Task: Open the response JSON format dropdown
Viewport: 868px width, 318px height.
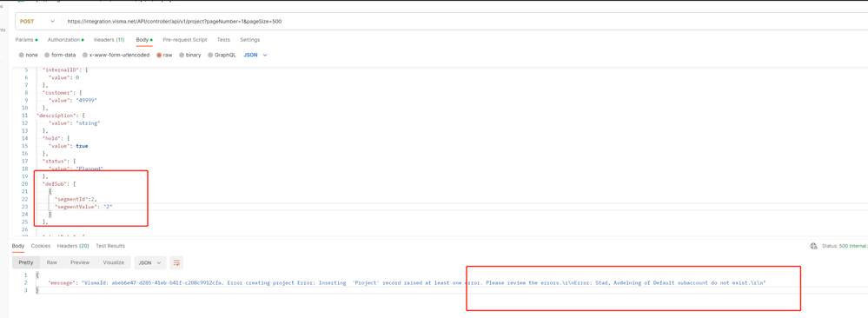Action: (x=150, y=262)
